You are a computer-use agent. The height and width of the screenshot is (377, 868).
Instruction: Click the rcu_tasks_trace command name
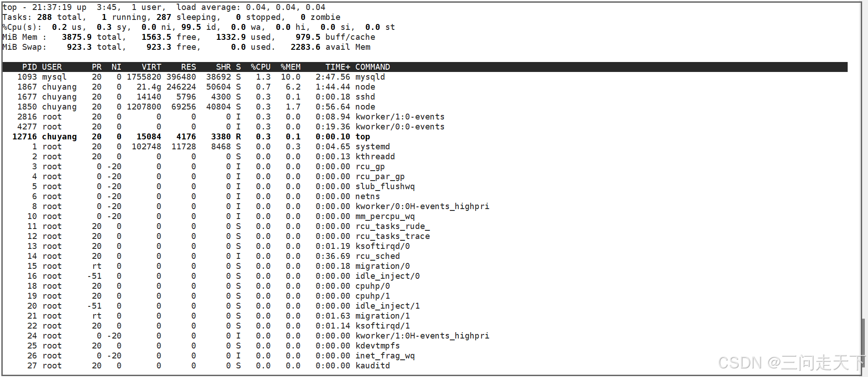click(392, 236)
